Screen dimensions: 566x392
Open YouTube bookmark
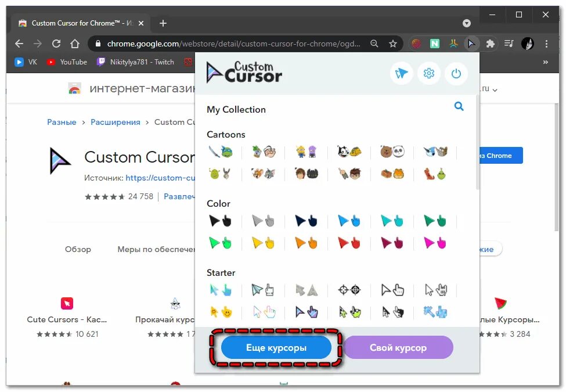pyautogui.click(x=67, y=62)
